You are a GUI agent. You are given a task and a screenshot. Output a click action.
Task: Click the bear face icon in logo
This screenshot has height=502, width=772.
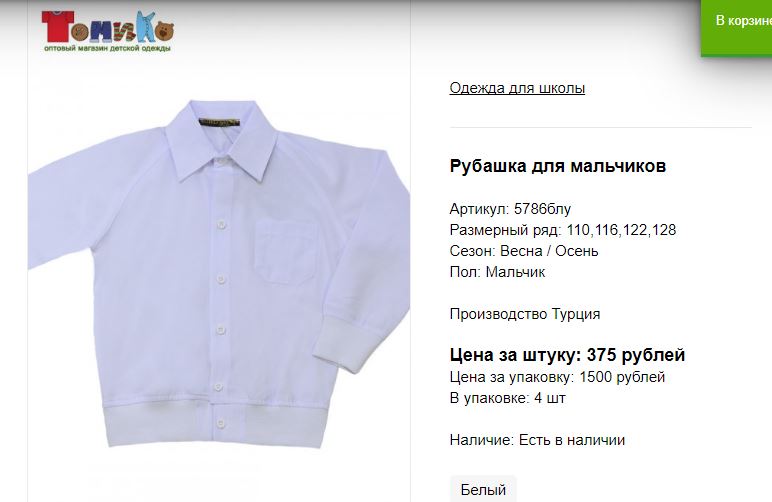click(x=164, y=31)
